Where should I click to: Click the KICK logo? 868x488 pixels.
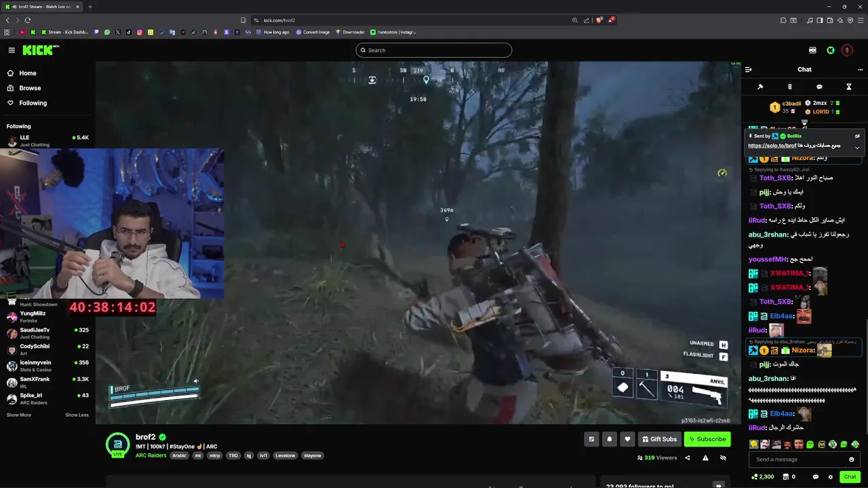[41, 50]
